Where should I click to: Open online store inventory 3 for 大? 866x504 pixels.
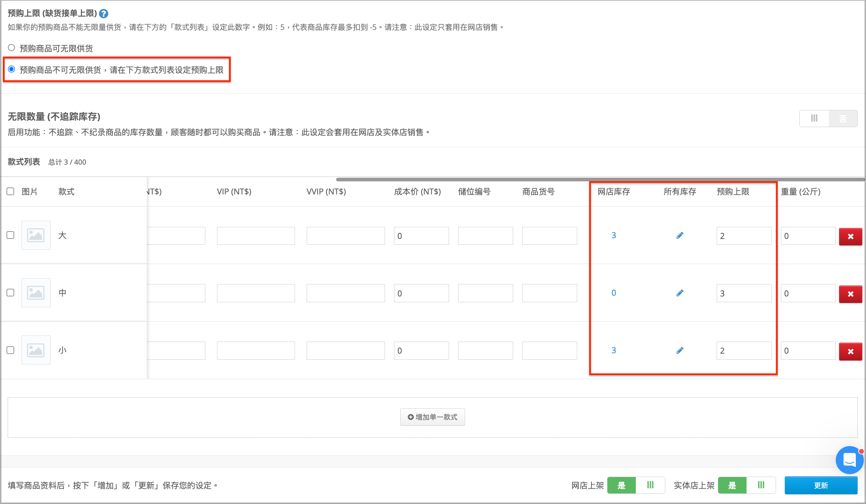point(614,236)
